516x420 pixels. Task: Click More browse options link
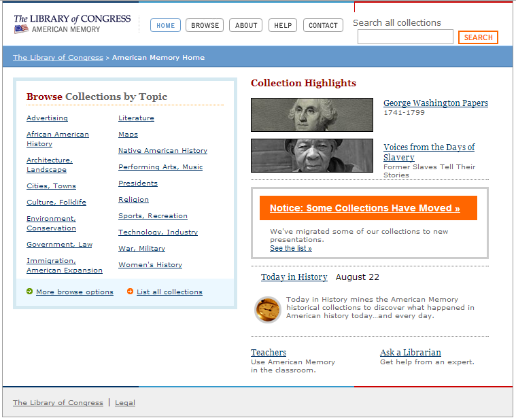(75, 292)
